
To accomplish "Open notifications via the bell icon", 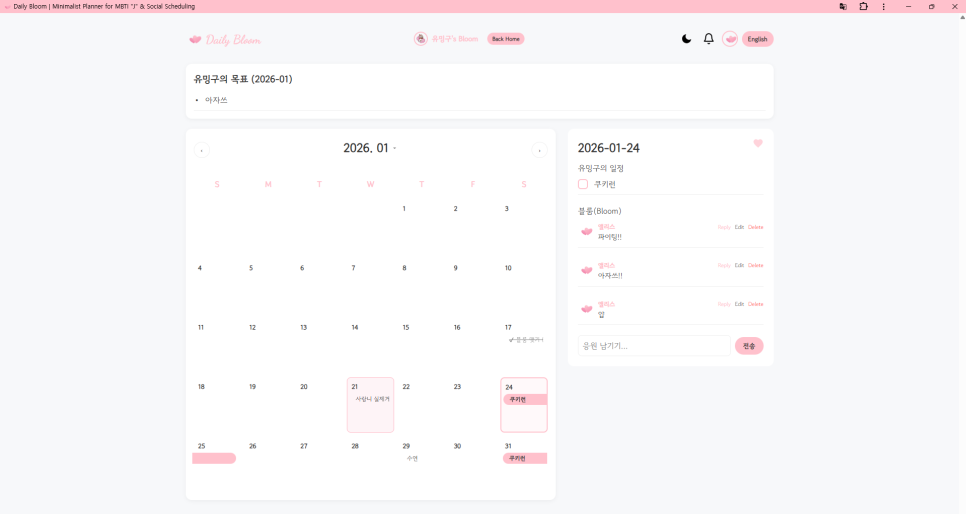I will (x=709, y=39).
